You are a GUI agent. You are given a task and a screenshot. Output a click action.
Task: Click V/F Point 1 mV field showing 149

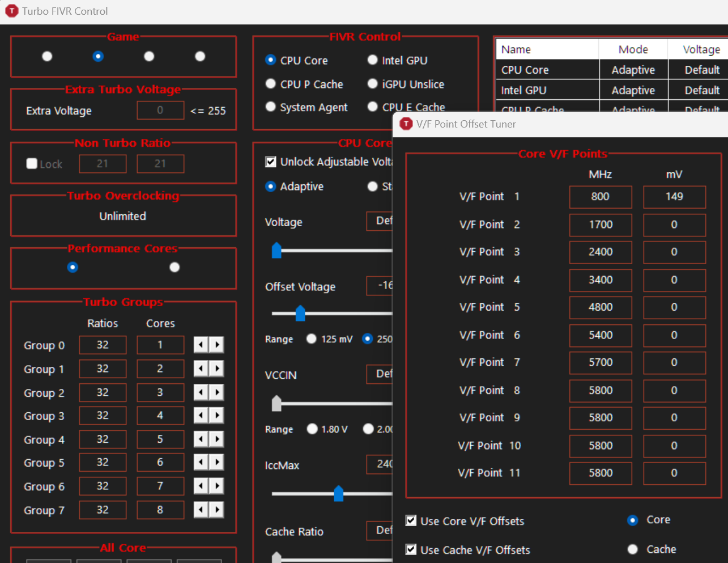tap(674, 197)
